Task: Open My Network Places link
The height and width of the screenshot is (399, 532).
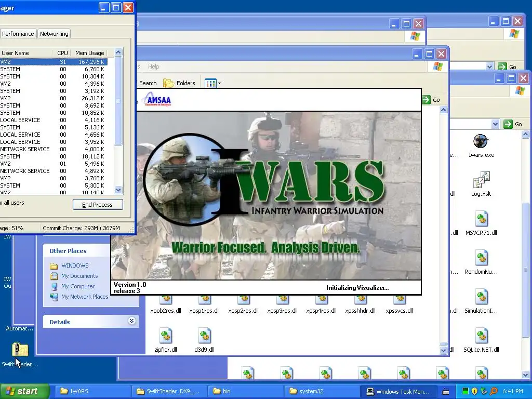Action: [x=85, y=297]
